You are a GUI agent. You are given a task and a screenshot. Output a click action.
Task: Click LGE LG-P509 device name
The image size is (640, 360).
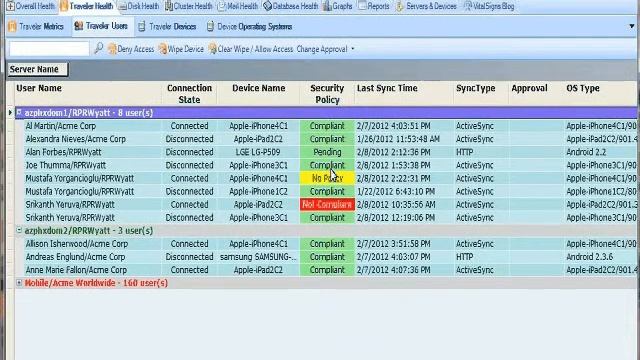pos(258,152)
